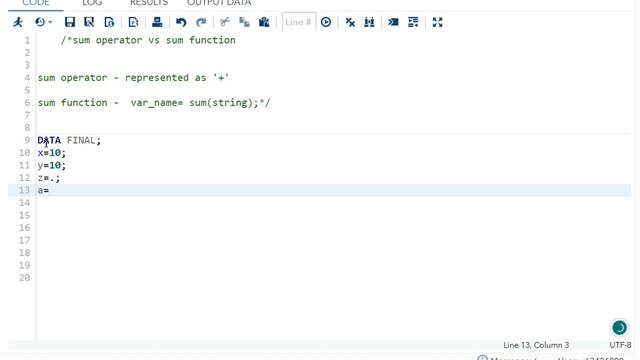Copy the selected code
The width and height of the screenshot is (640, 360).
244,22
